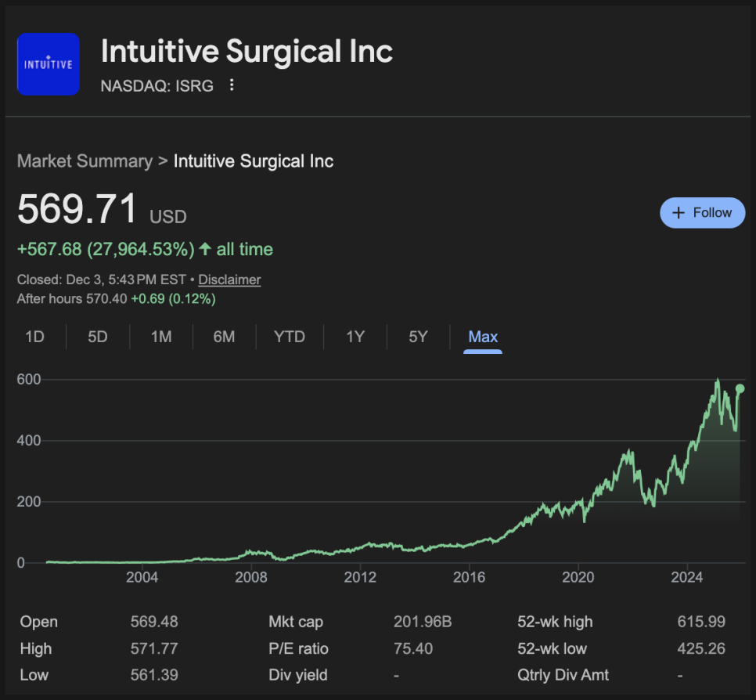This screenshot has width=756, height=700.
Task: Show the YTD chart range
Action: pyautogui.click(x=290, y=337)
